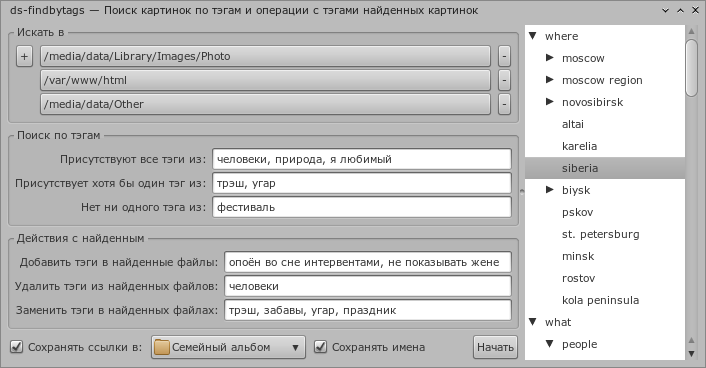Toggle the 'Сохранять ссылки в' checkbox
The width and height of the screenshot is (706, 368).
click(x=17, y=347)
